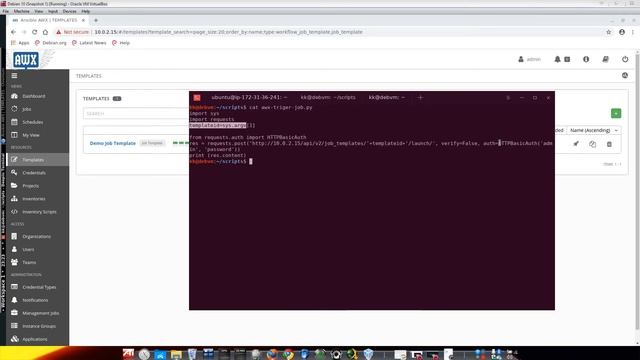Open Credential Types in the sidebar
The image size is (640, 360).
39,287
